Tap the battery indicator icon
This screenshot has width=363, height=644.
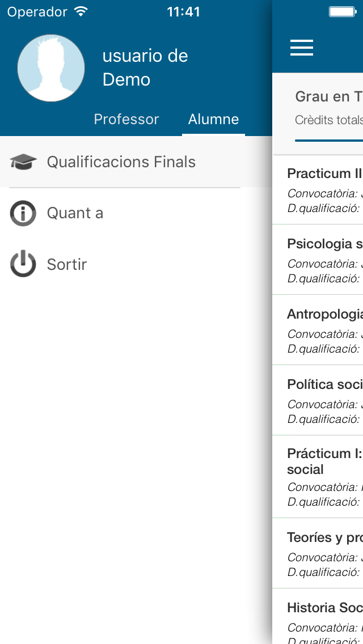pyautogui.click(x=343, y=11)
